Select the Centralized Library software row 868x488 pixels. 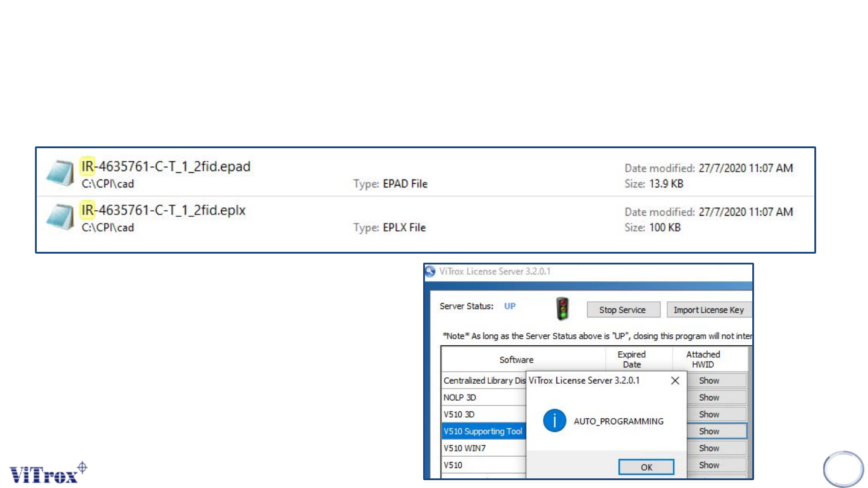coord(485,381)
